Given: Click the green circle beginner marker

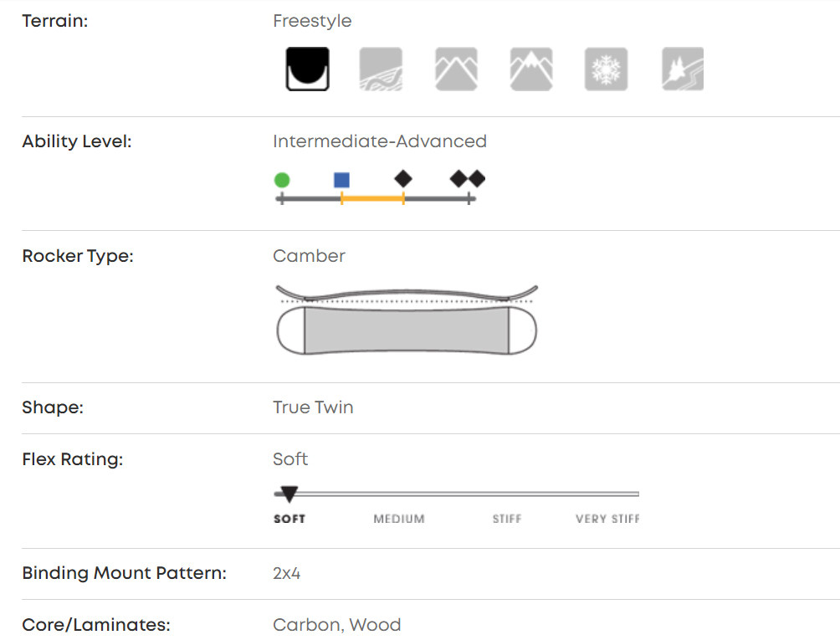Looking at the screenshot, I should pos(282,180).
